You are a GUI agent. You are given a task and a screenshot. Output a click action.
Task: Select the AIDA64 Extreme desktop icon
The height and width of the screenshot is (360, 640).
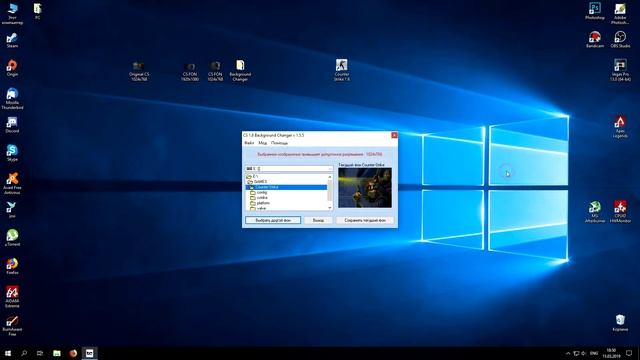coord(12,297)
